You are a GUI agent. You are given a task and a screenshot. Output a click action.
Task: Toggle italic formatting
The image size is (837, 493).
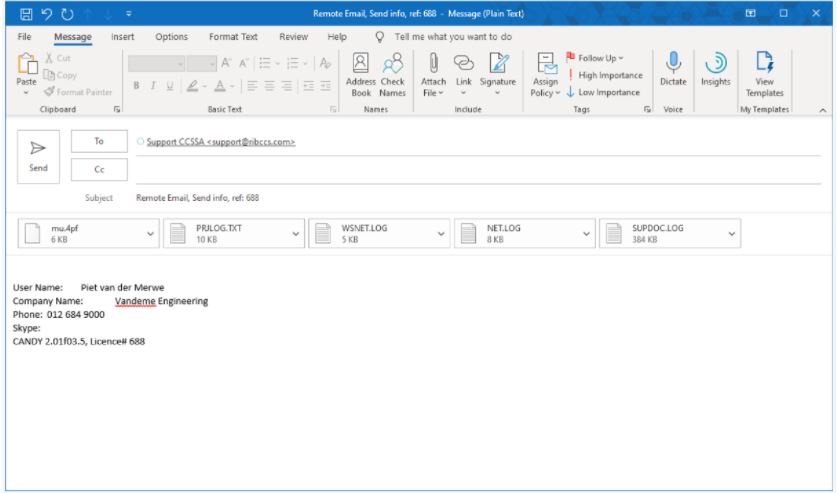(x=153, y=86)
